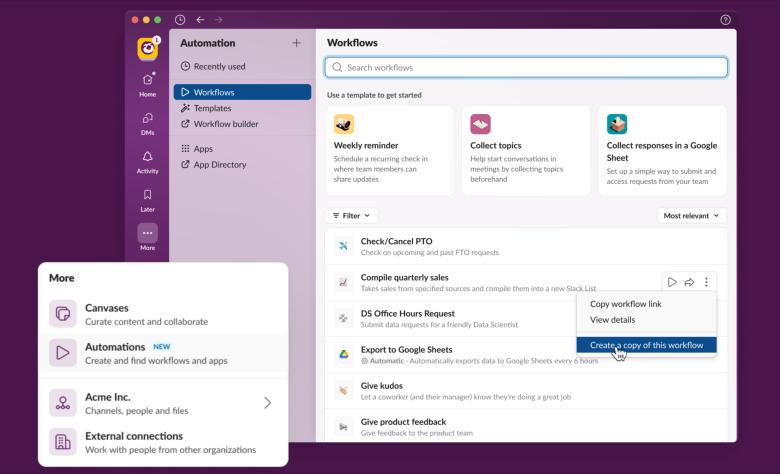The width and height of the screenshot is (780, 474).
Task: Click the Export to Google Sheets Drive icon
Action: [343, 354]
